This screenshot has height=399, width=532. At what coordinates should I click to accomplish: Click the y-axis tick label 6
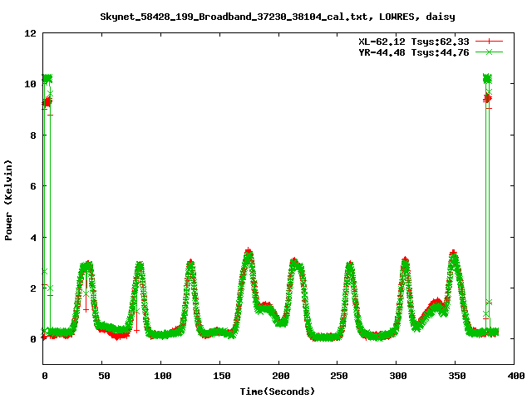pyautogui.click(x=33, y=186)
